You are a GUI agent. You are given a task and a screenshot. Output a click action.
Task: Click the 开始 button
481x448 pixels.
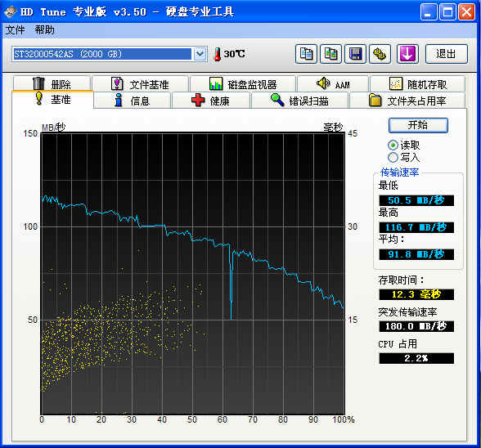click(418, 125)
